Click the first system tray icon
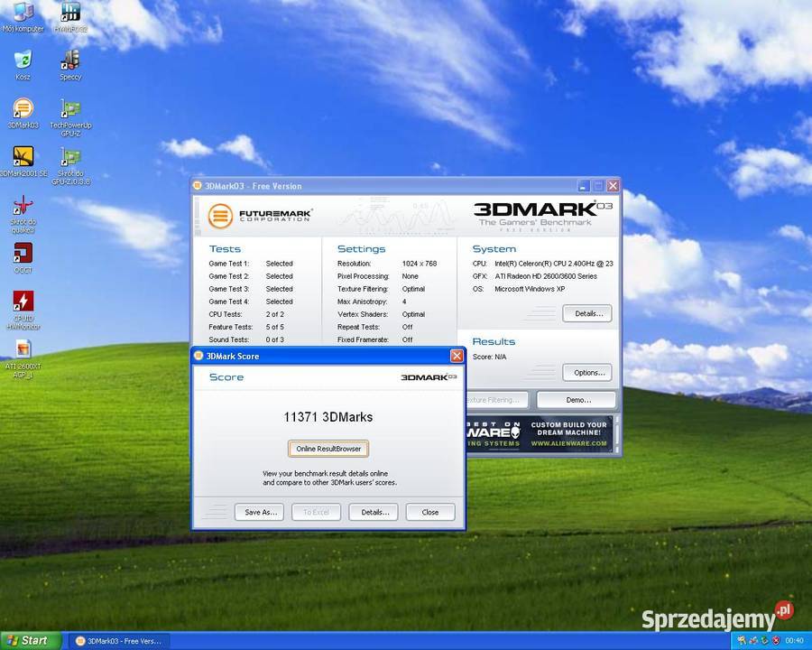This screenshot has width=812, height=650. 742,641
